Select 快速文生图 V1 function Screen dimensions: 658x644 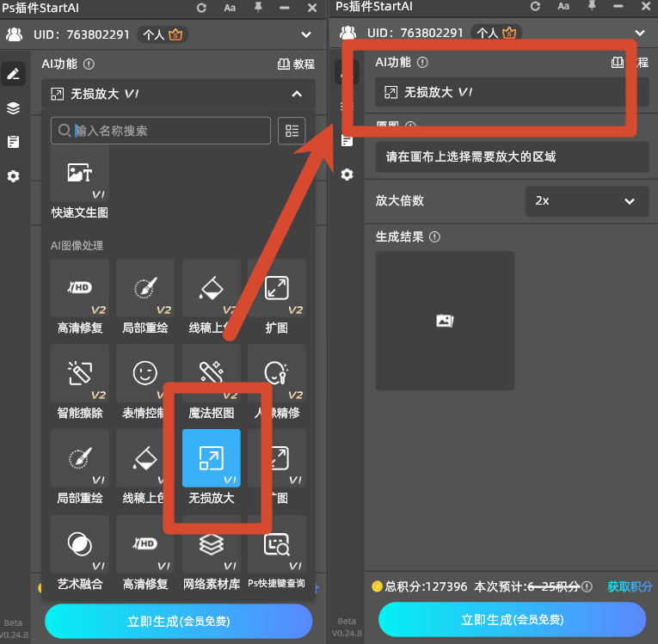[x=80, y=183]
